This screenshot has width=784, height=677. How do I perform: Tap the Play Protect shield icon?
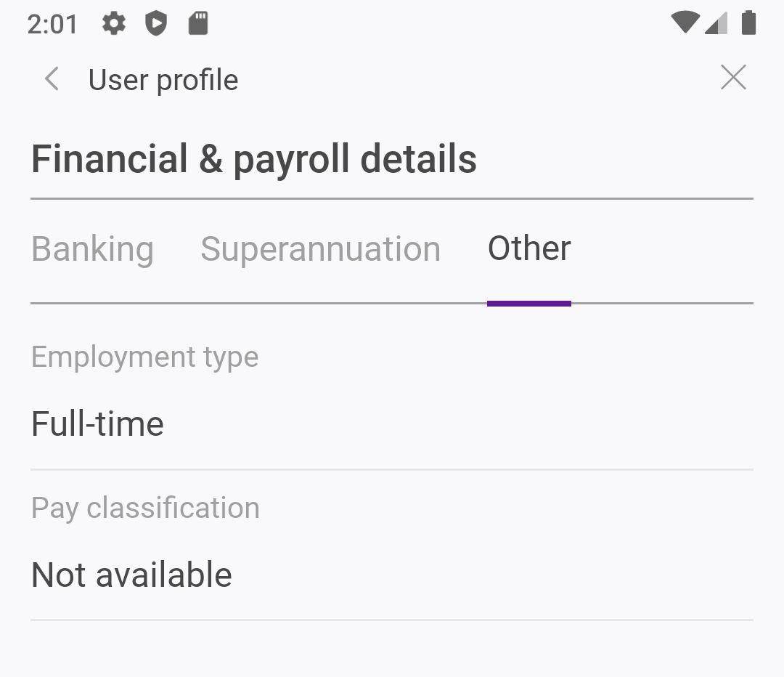(155, 24)
